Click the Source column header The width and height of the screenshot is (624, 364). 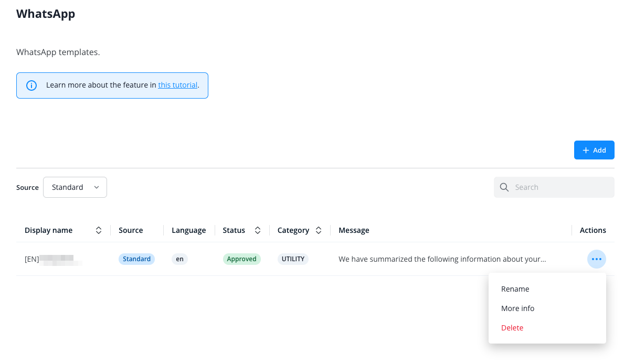coord(131,230)
